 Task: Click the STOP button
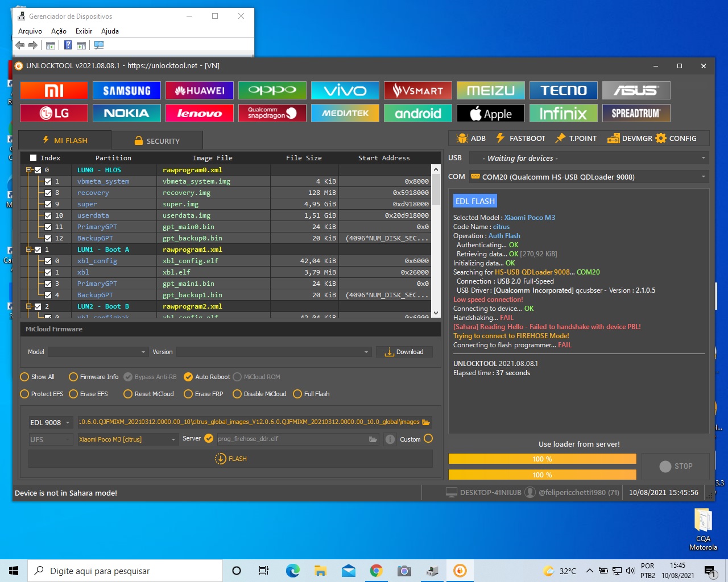click(676, 466)
